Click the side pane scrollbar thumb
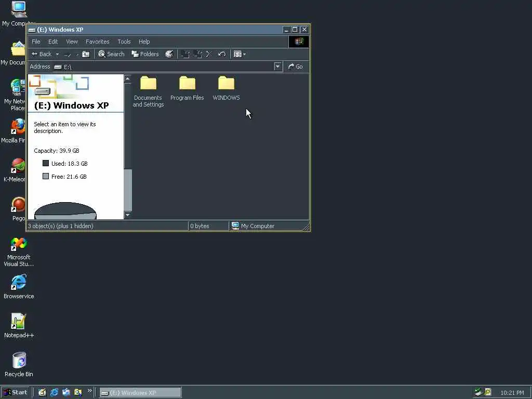Image resolution: width=532 pixels, height=399 pixels. 128,189
